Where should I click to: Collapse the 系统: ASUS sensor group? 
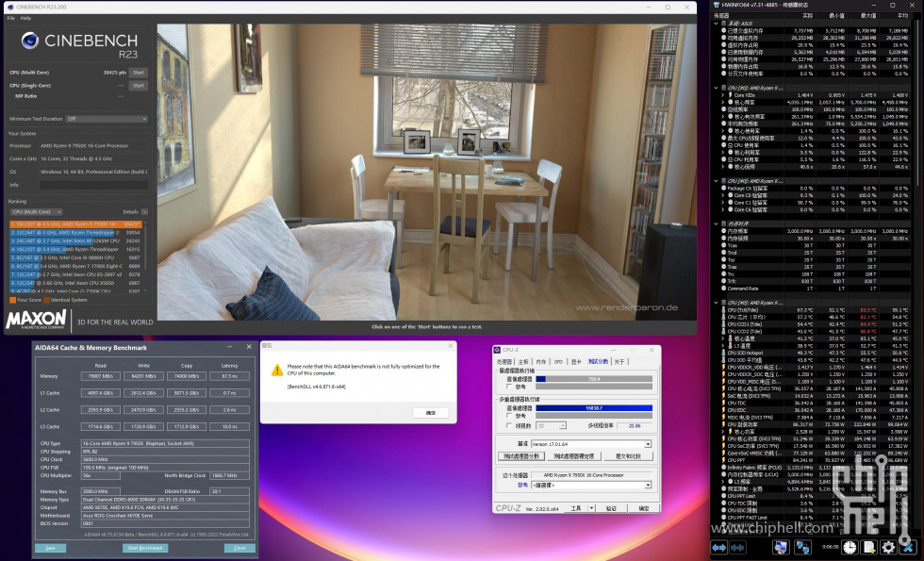716,24
